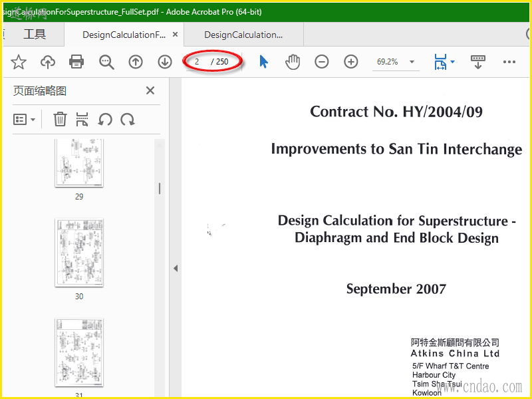
Task: Select page 29 thumbnail
Action: point(79,163)
